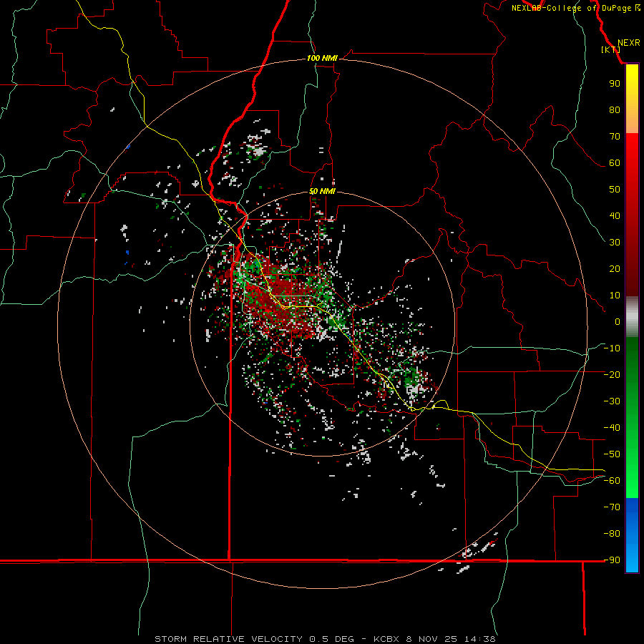644x644 pixels.
Task: Click the -60 value on the velocity scale
Action: click(x=612, y=481)
